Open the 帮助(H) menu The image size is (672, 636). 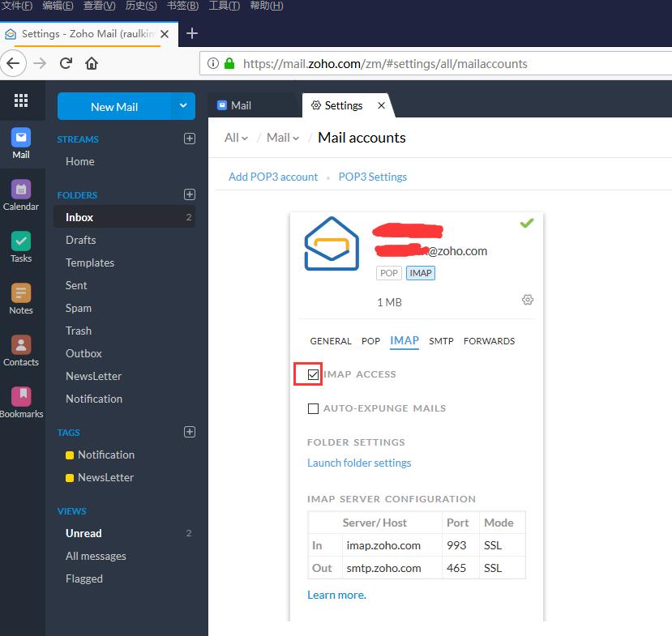click(266, 6)
